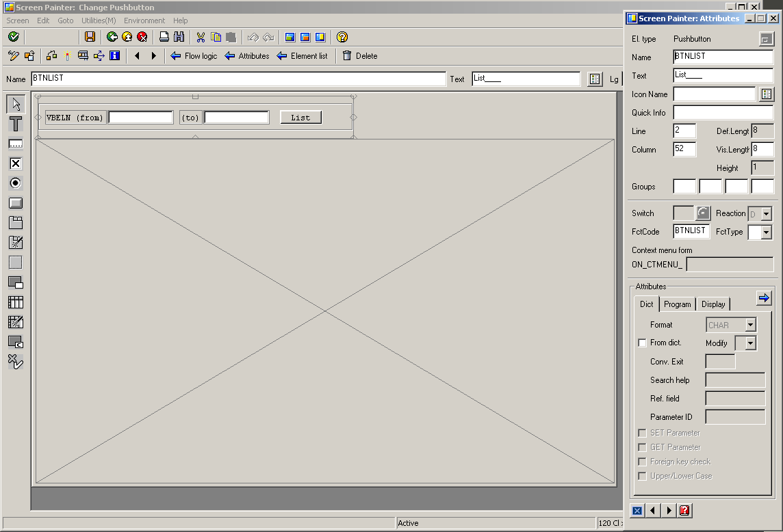
Task: Click the Name field in Attributes window
Action: pos(723,57)
